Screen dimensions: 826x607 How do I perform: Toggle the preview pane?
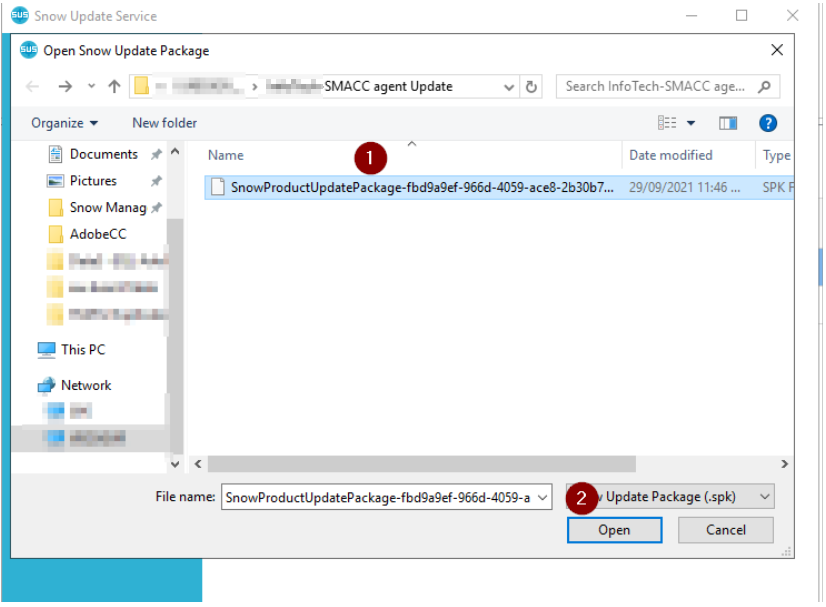tap(727, 123)
